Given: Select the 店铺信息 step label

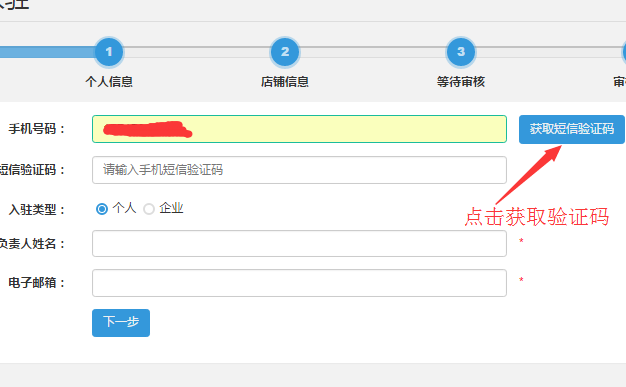Looking at the screenshot, I should pyautogui.click(x=285, y=82).
